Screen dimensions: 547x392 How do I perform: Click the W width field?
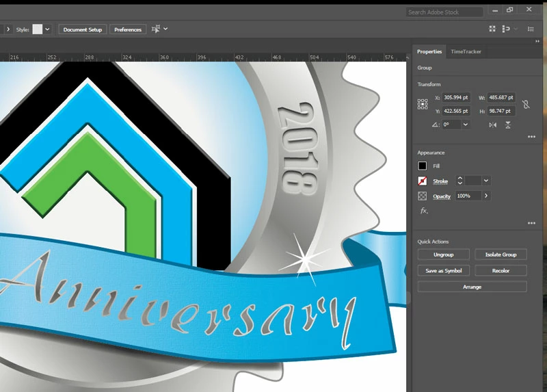coord(501,97)
